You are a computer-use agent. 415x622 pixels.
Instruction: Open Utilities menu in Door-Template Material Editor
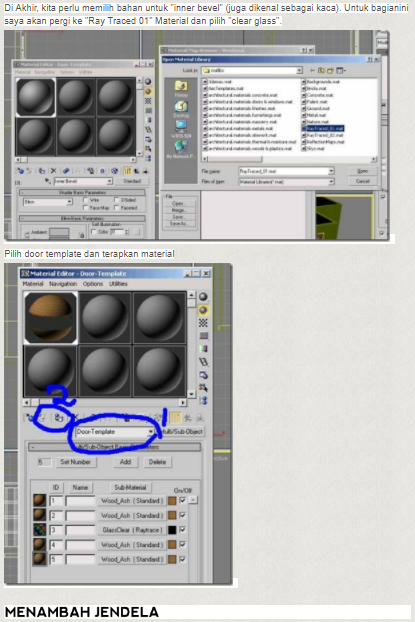[118, 284]
